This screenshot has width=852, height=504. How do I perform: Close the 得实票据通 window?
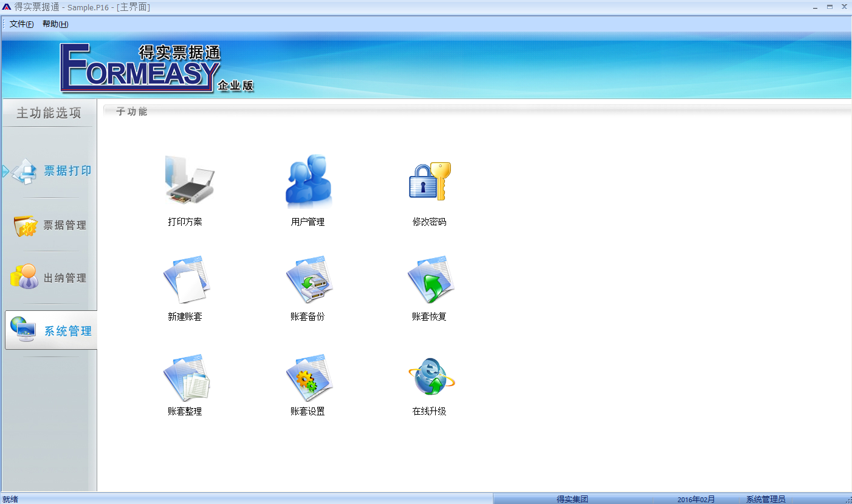pyautogui.click(x=844, y=7)
